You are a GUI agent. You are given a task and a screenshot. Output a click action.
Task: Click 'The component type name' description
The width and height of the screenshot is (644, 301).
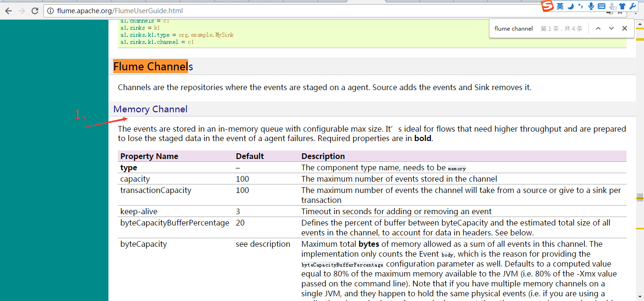[384, 167]
